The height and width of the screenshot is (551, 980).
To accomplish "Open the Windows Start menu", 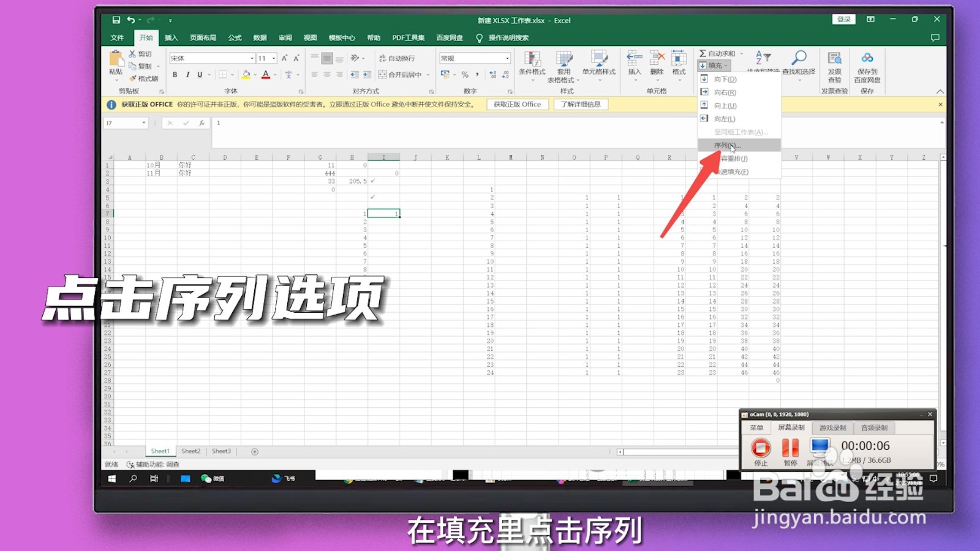I will pos(112,479).
